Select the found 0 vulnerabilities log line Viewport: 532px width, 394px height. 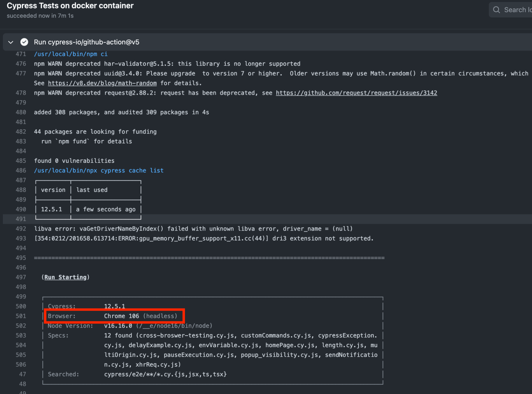pyautogui.click(x=74, y=160)
